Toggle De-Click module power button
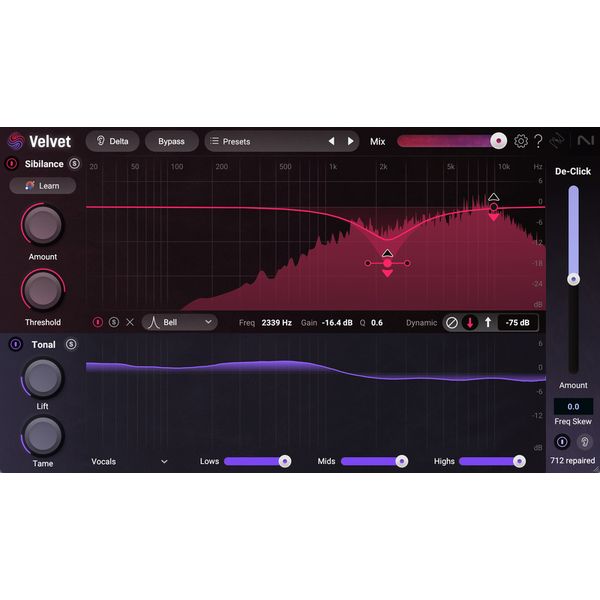Image resolution: width=600 pixels, height=600 pixels. [x=562, y=442]
